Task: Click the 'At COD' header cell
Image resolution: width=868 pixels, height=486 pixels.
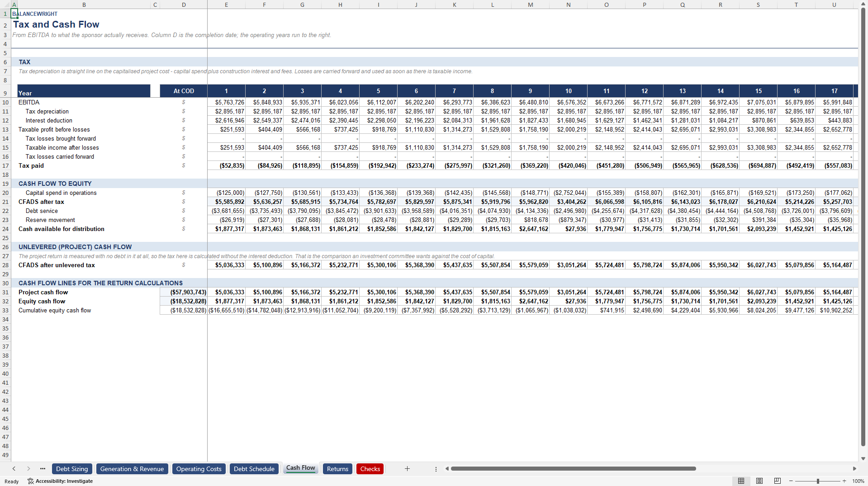Action: coord(184,91)
